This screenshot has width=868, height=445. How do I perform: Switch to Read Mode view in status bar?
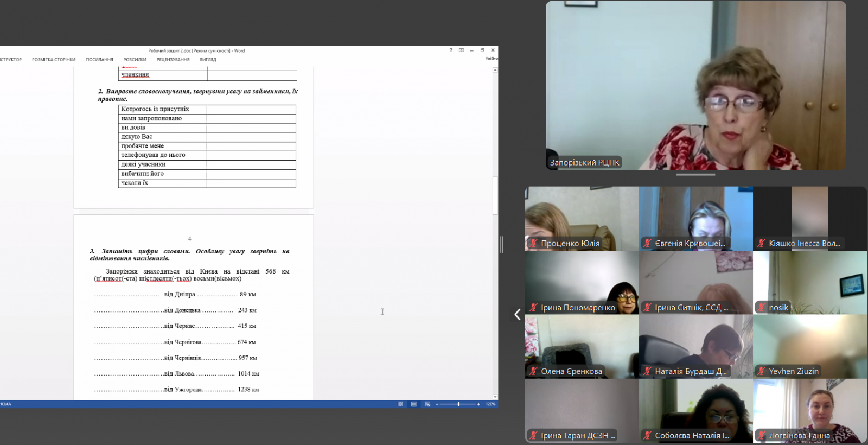[400, 404]
